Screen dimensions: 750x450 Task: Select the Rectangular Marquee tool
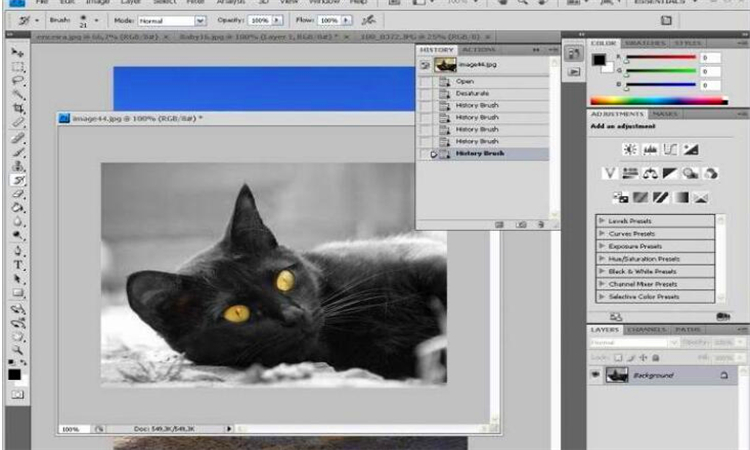pos(16,66)
